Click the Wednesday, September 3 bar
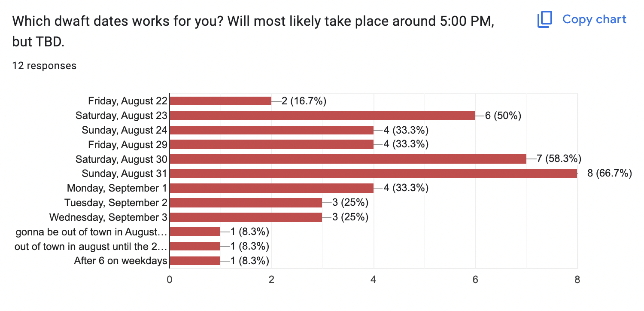Image resolution: width=644 pixels, height=311 pixels. [x=246, y=217]
